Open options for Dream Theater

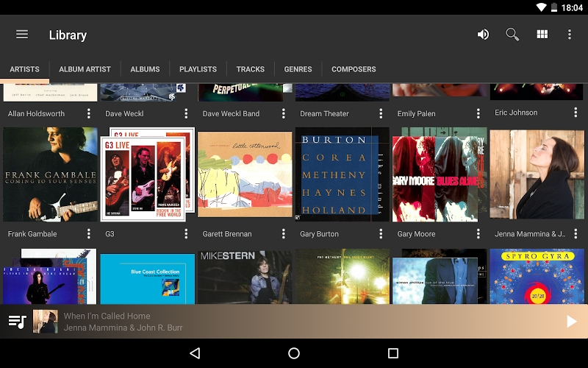coord(381,114)
